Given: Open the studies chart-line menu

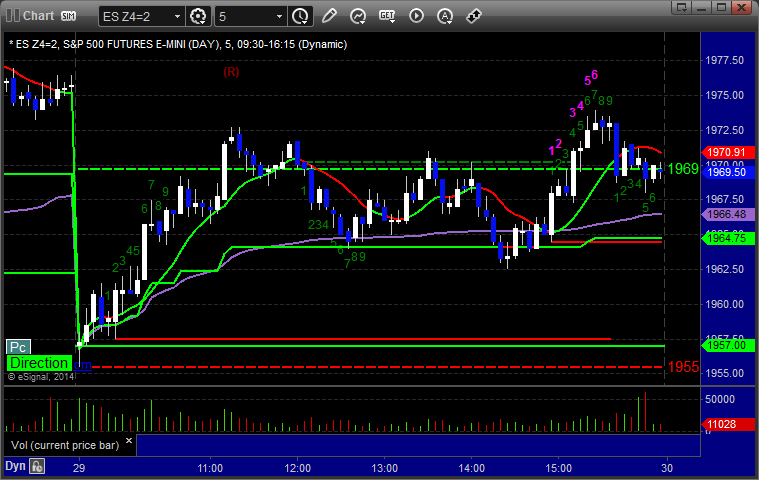Looking at the screenshot, I should click(358, 16).
